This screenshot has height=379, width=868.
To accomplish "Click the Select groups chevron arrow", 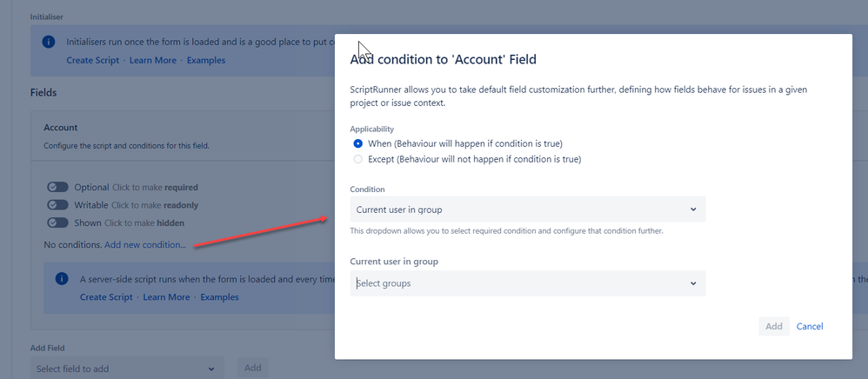I will (693, 283).
